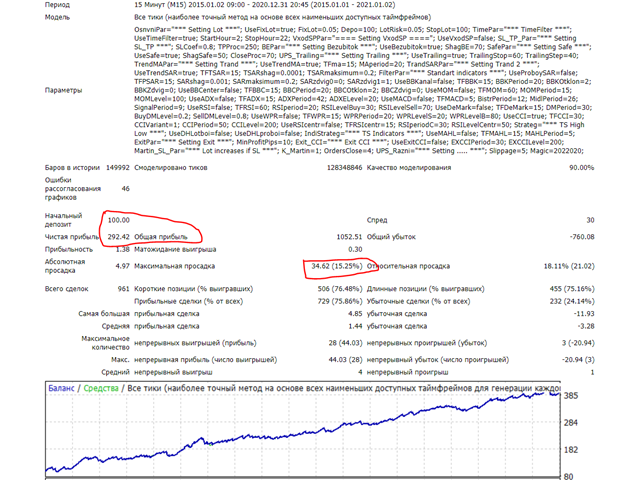Click net profit value 292.42
The height and width of the screenshot is (480, 640).
[118, 237]
